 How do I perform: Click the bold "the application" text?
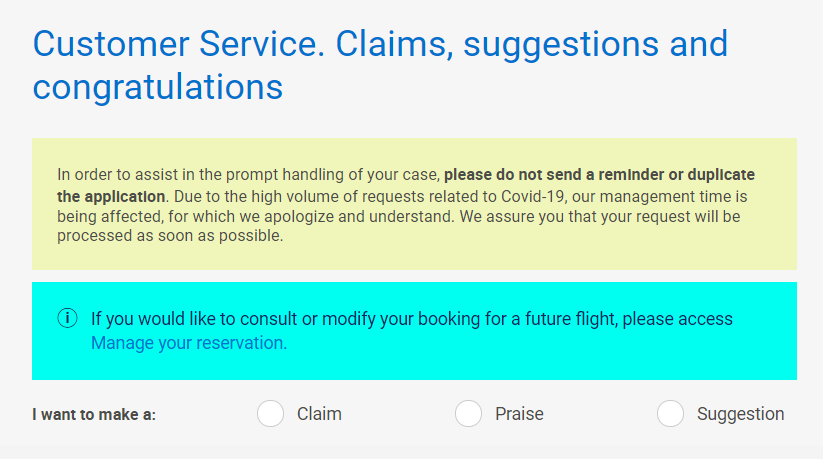click(x=111, y=196)
